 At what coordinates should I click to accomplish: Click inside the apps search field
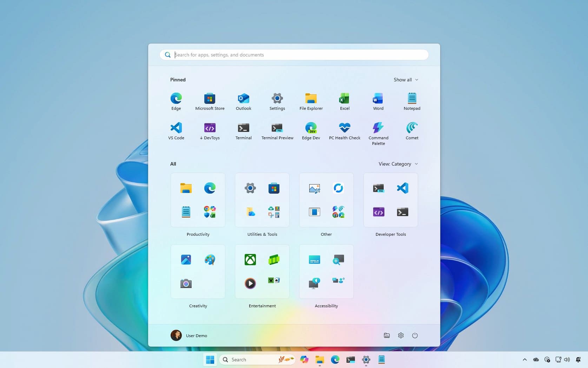tap(293, 55)
